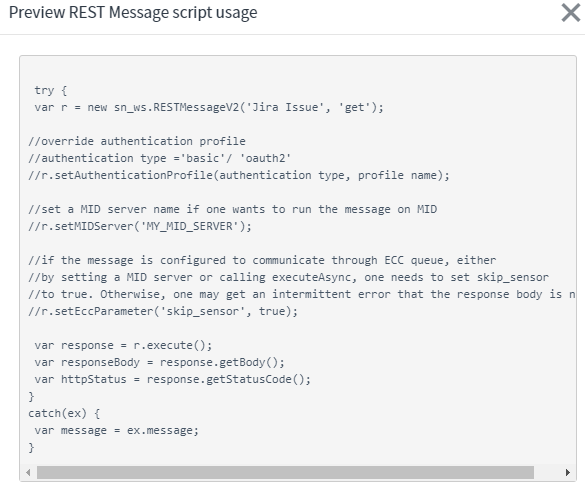Click the 'catch(ex) {' line
The width and height of the screenshot is (585, 497).
click(x=64, y=413)
